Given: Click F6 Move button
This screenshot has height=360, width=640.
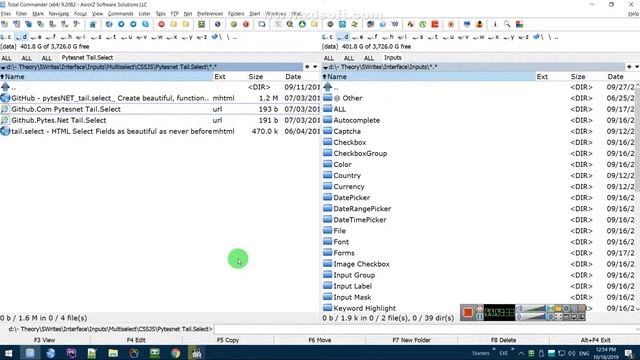Looking at the screenshot, I should tap(320, 340).
